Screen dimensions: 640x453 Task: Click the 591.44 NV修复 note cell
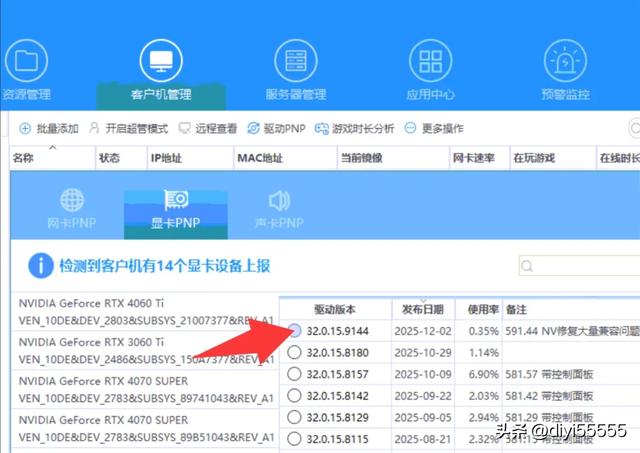(x=572, y=331)
